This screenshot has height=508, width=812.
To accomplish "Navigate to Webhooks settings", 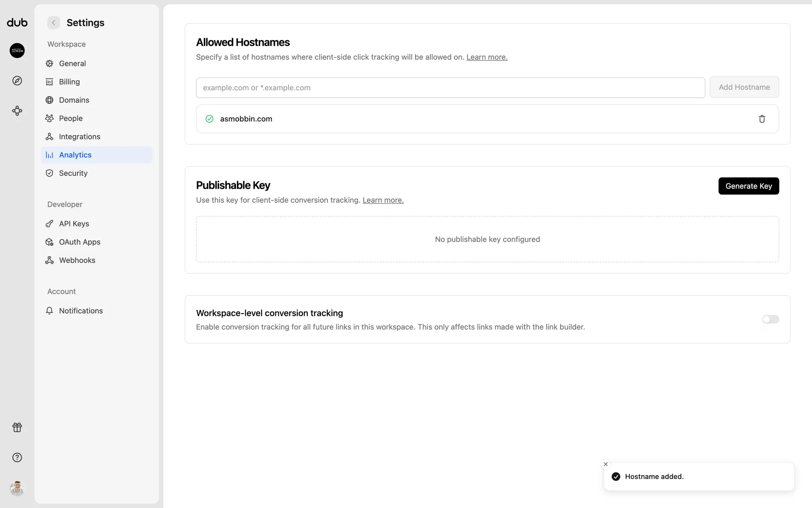I will click(77, 260).
